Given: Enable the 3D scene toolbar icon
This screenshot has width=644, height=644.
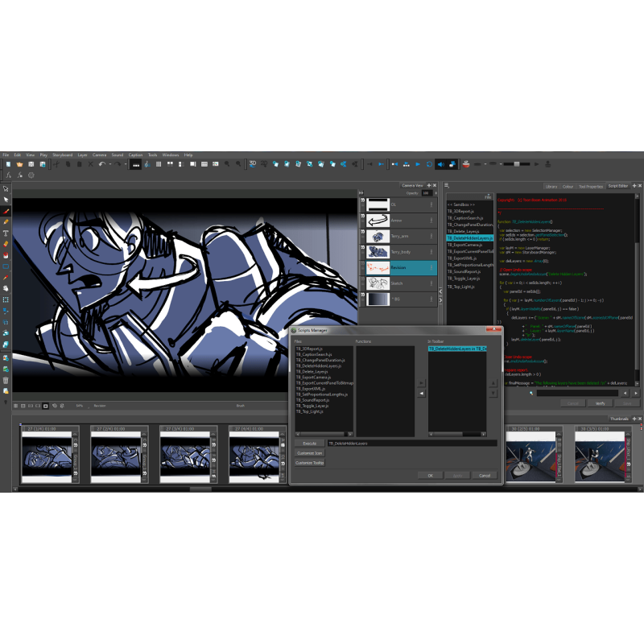Looking at the screenshot, I should [x=252, y=163].
